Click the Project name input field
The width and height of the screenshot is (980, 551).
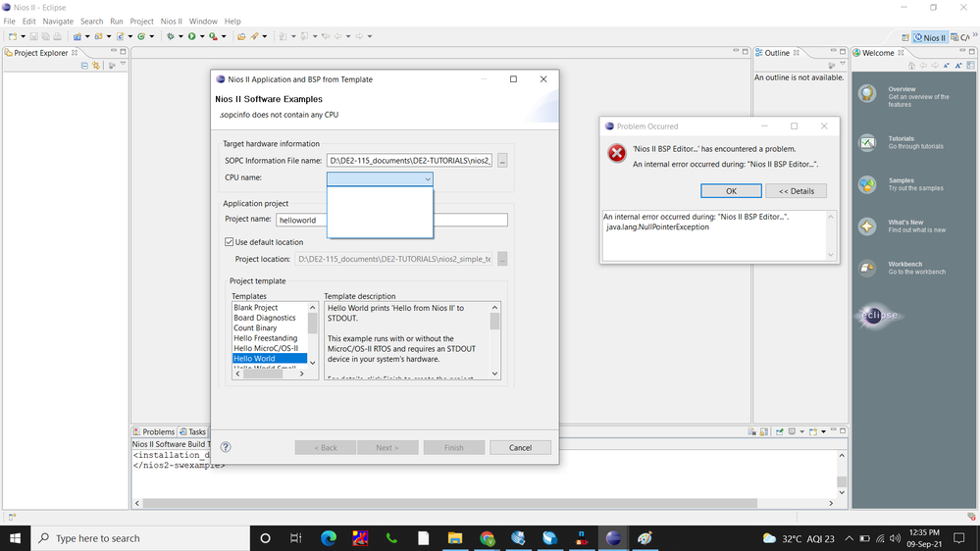(392, 221)
